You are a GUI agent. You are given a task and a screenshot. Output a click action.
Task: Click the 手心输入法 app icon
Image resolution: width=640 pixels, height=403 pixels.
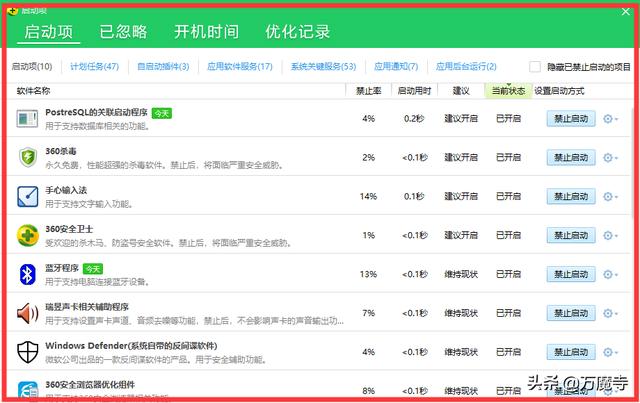27,196
